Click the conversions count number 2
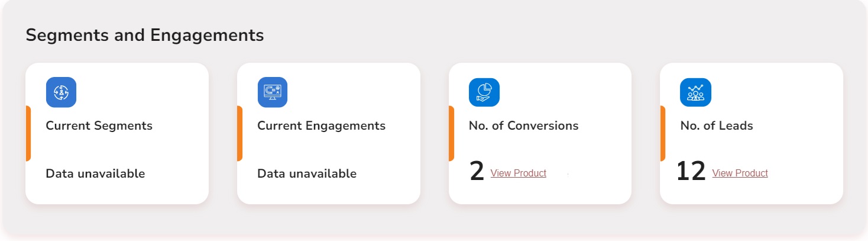 click(477, 171)
